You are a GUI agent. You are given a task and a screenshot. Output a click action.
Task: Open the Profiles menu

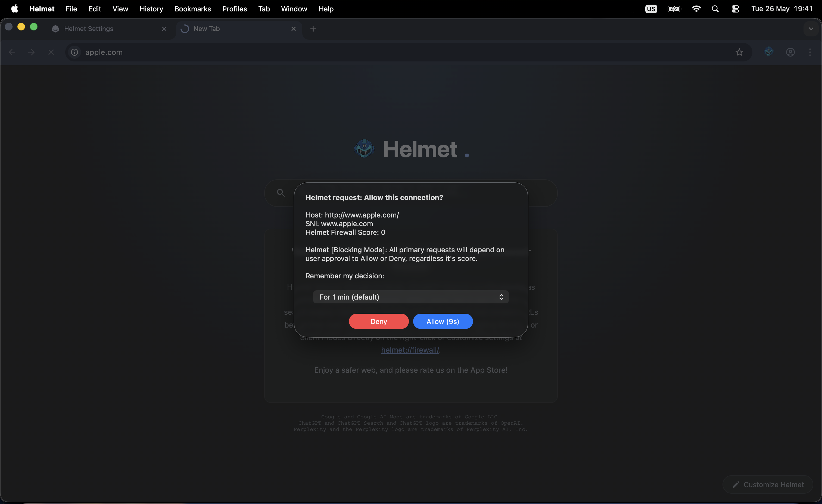coord(235,9)
